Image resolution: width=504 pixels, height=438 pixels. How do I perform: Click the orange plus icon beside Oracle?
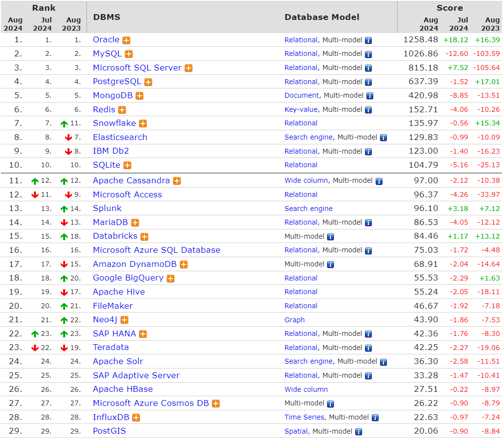(126, 40)
